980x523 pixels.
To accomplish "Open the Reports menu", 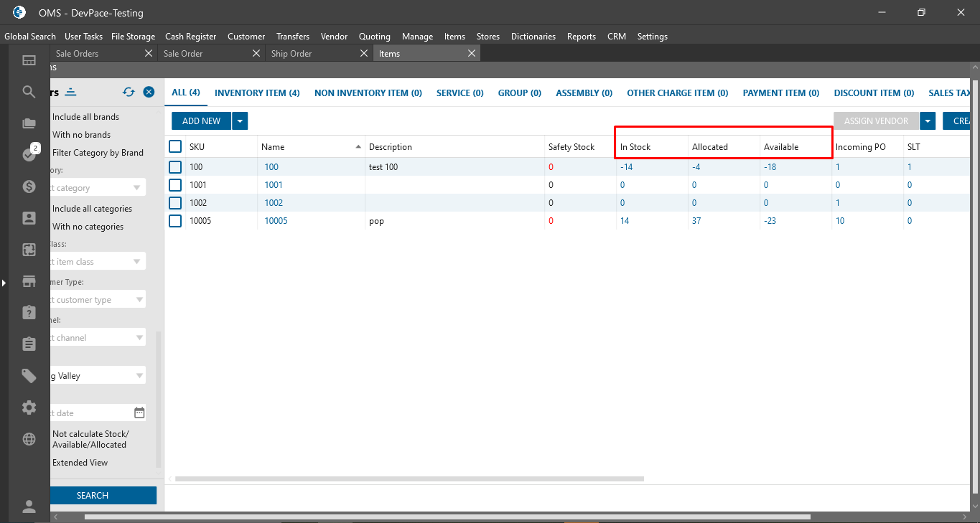I will tap(581, 37).
